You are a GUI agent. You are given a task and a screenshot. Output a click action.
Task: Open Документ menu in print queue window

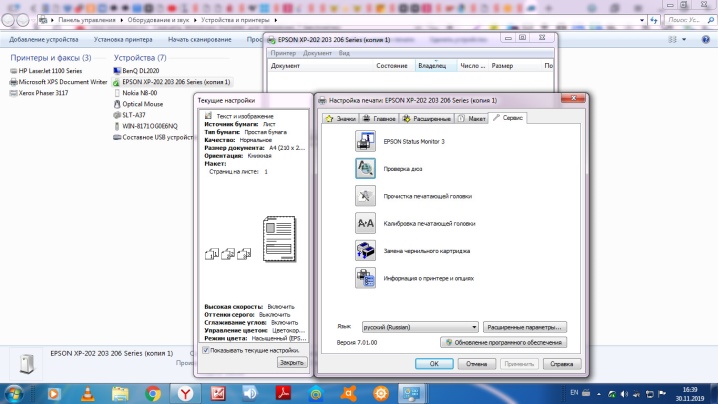pos(317,53)
